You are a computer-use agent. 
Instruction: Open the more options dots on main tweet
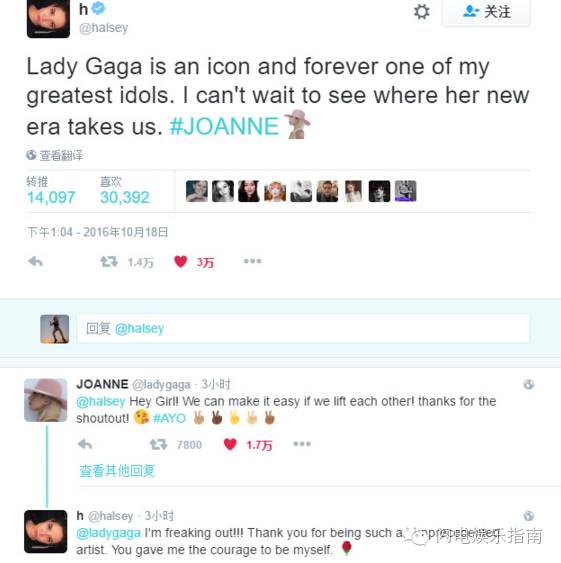(252, 261)
